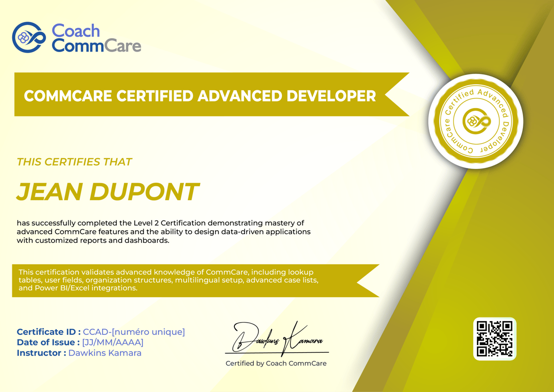
Task: Click the 'Coach CommCare' logo text
Action: tap(97, 38)
